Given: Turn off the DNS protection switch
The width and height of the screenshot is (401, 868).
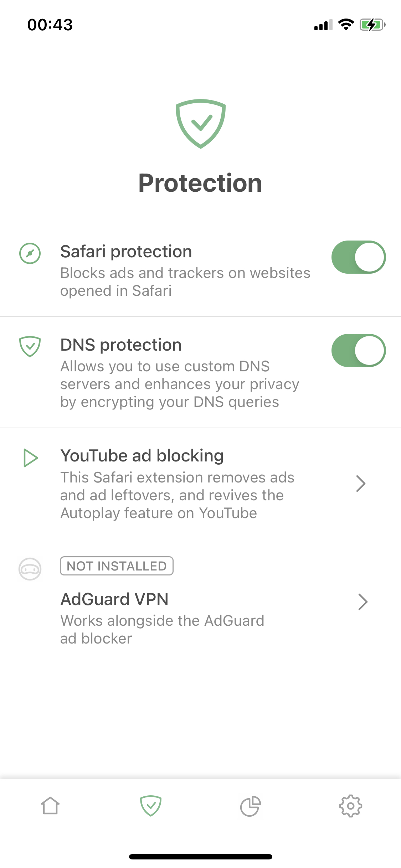Looking at the screenshot, I should pos(358,350).
